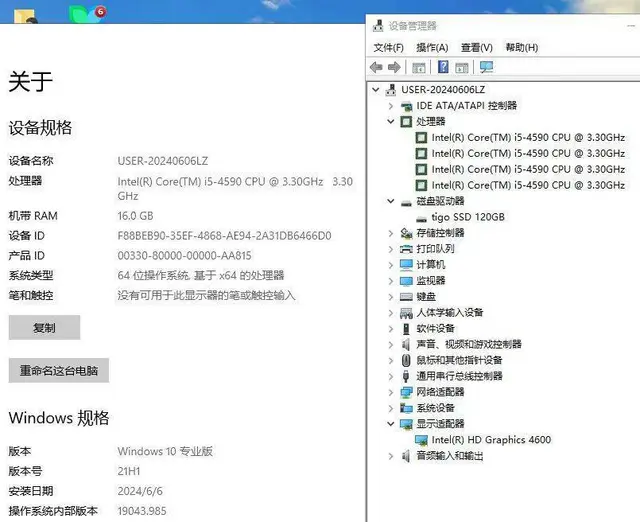
Task: Click the 显示适配器 icon
Action: coord(406,424)
